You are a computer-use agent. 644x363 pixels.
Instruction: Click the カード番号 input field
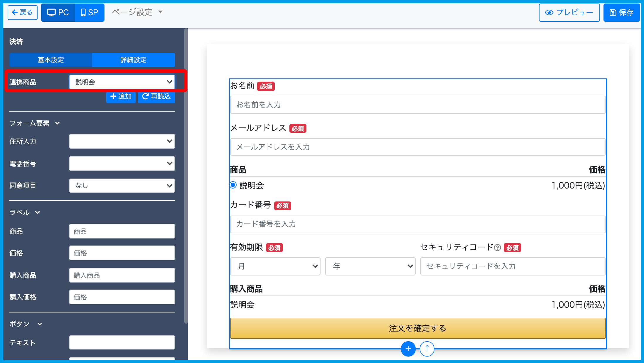click(x=417, y=224)
